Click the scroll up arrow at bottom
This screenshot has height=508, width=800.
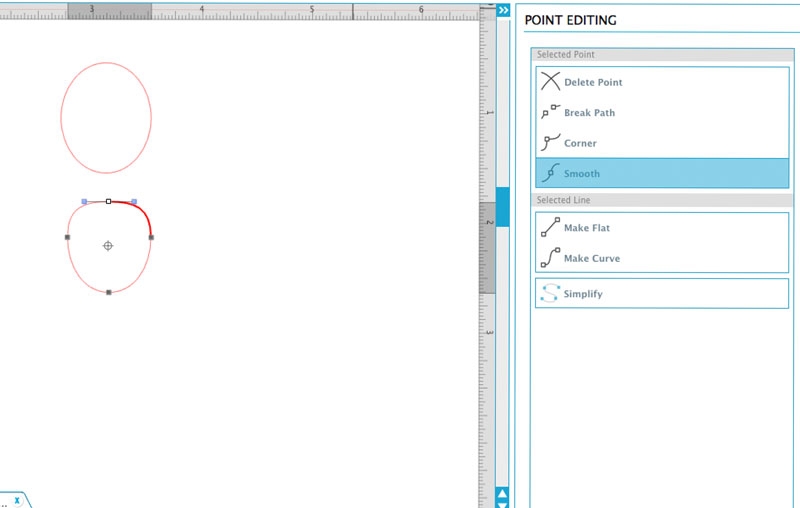pos(503,493)
